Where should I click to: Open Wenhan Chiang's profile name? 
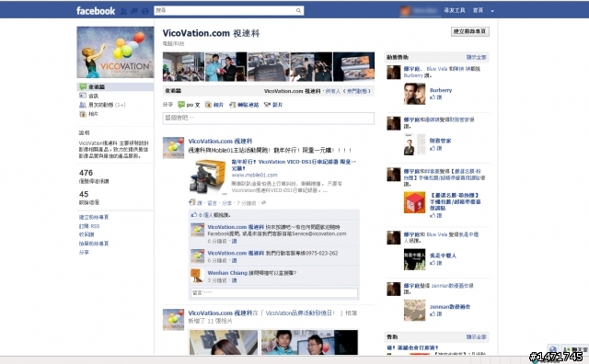click(227, 273)
